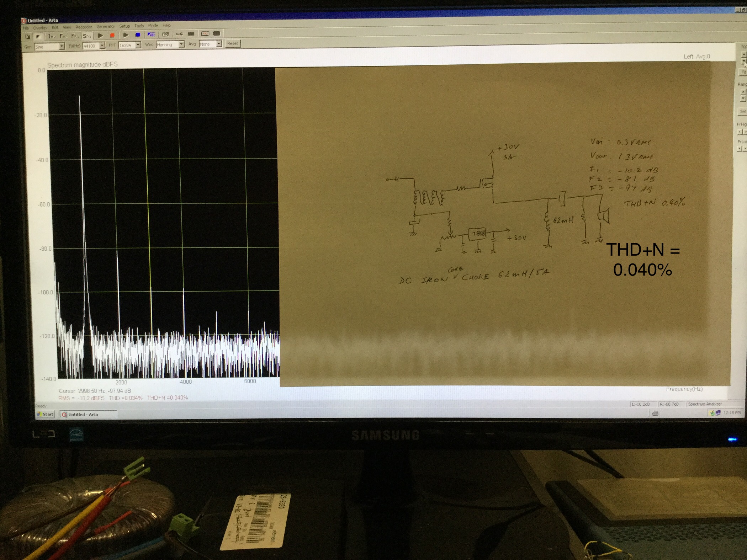Click the Reset button
The image size is (747, 560).
pyautogui.click(x=233, y=43)
